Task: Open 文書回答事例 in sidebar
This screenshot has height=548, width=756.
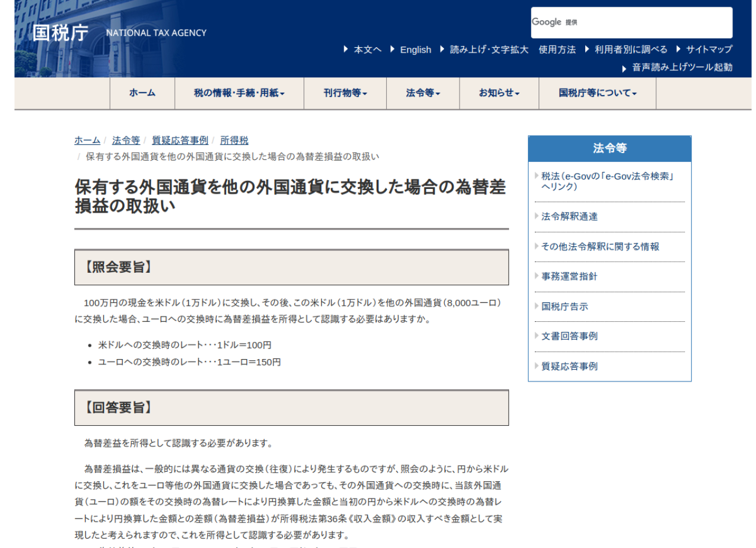Action: [x=569, y=337]
